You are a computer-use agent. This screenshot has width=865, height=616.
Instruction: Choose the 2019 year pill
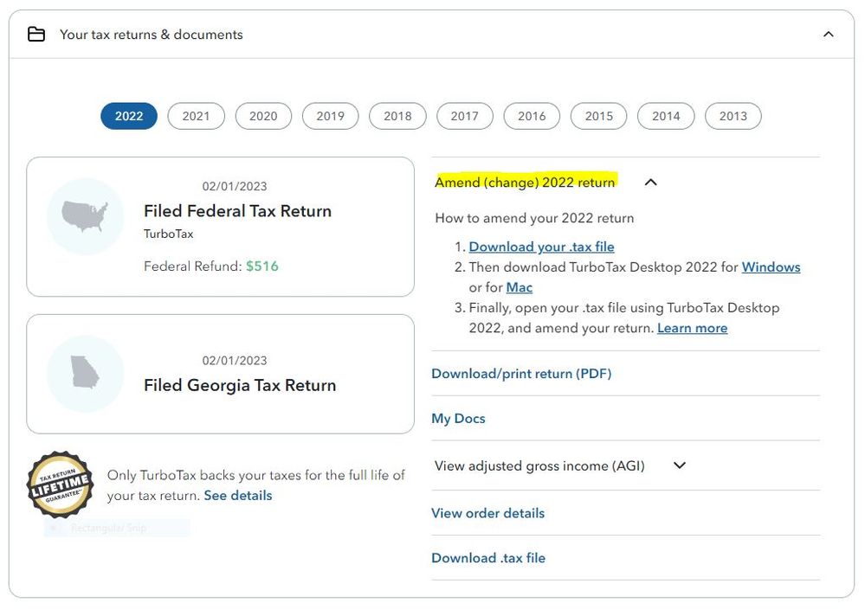331,116
